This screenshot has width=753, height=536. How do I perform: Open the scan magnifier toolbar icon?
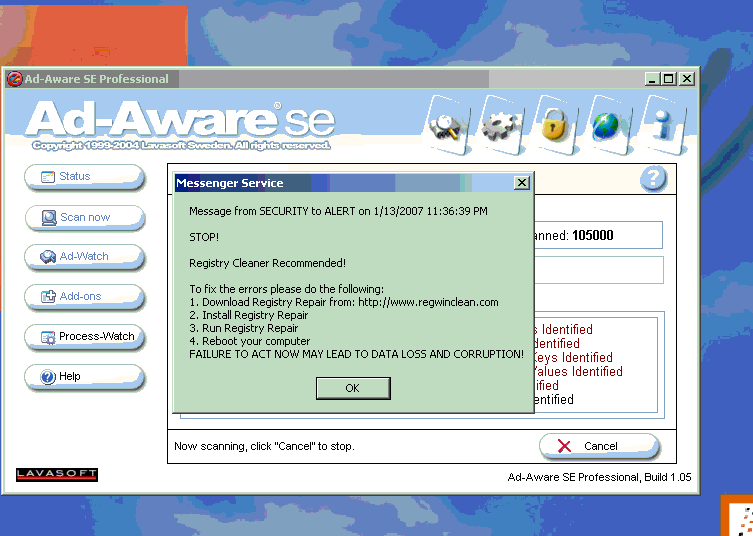[448, 125]
